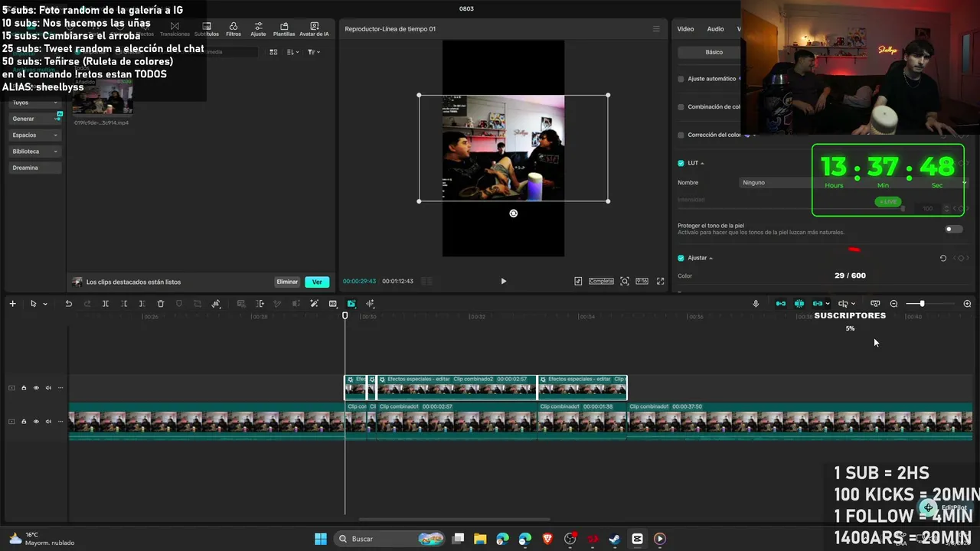Screen dimensions: 980x551
Task: Open the CapCut taskbar icon
Action: [637, 539]
